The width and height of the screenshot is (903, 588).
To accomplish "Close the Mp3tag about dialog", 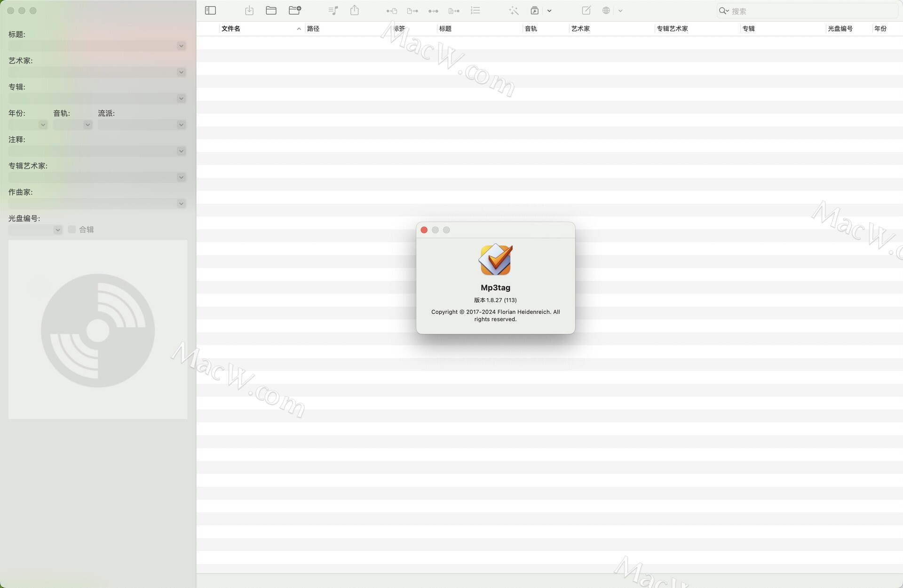I will point(424,230).
